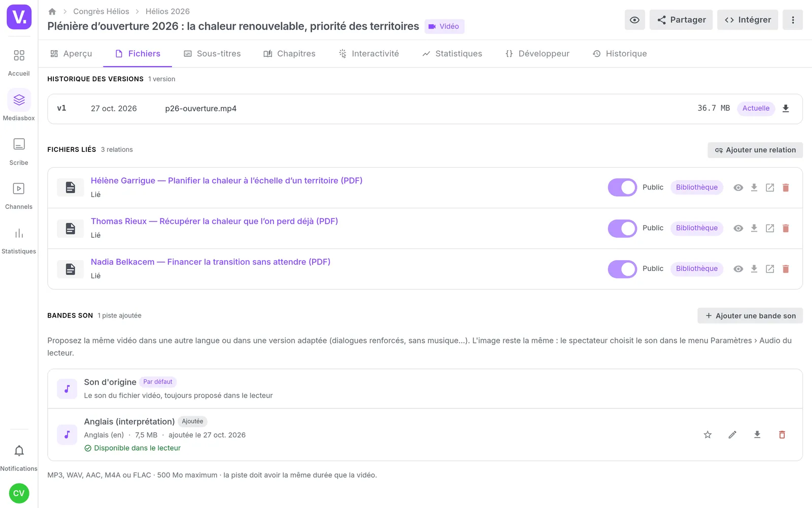Screen dimensions: 812x508
Task: Delete the Anglais (interprétation) audio track
Action: tap(782, 434)
